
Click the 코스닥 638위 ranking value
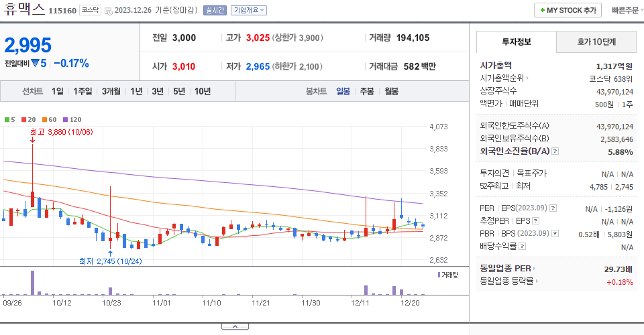pyautogui.click(x=611, y=79)
